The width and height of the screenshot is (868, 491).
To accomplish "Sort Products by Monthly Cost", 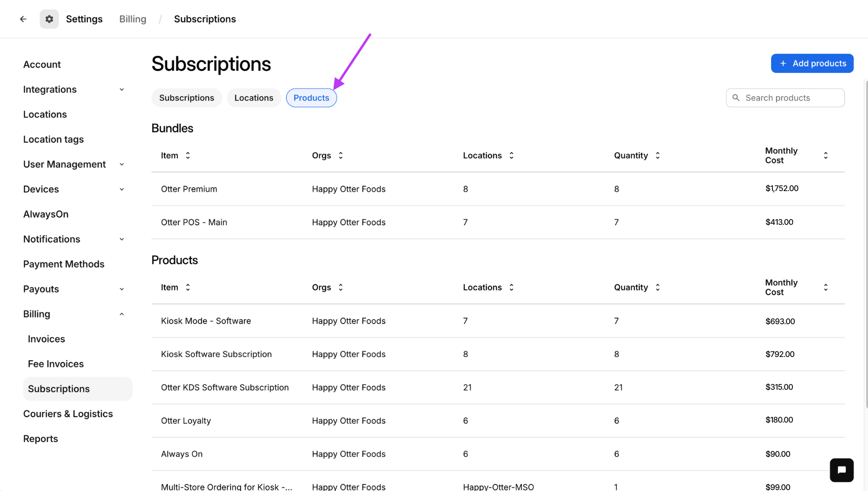I will (x=826, y=287).
